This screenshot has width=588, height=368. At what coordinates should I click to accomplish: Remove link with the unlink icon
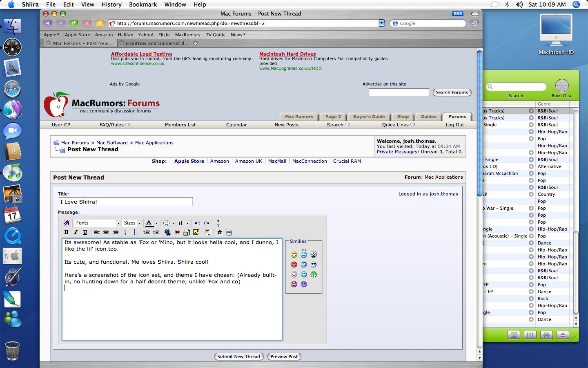[177, 232]
